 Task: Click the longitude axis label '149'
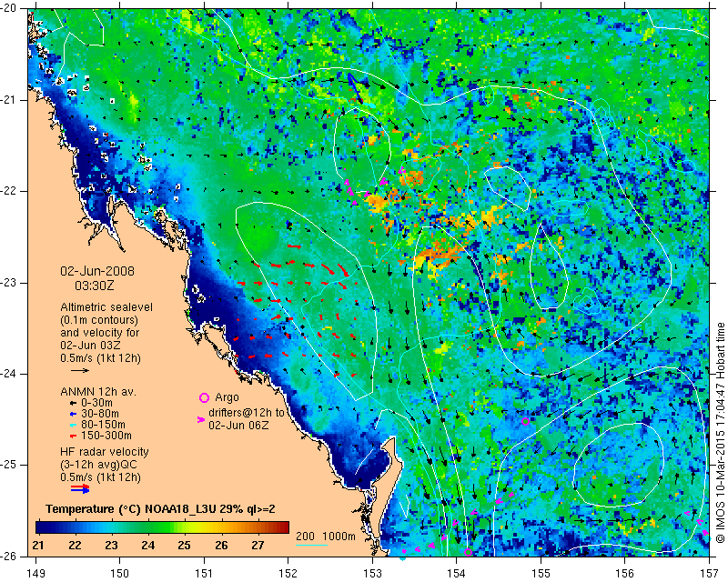[x=35, y=574]
